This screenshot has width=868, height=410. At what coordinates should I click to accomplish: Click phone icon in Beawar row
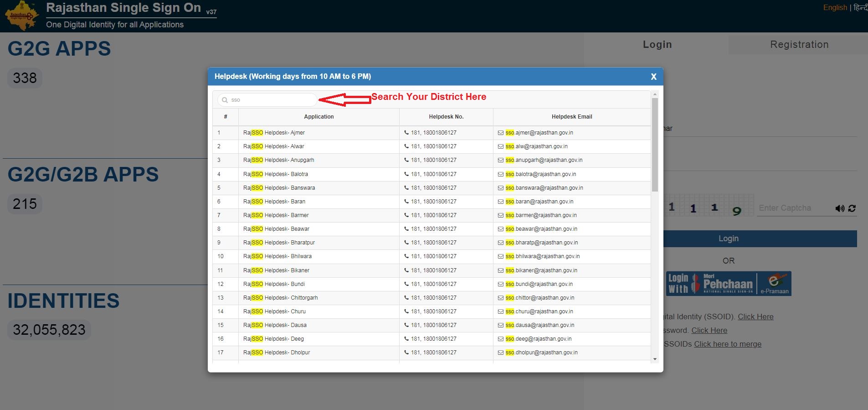point(406,229)
